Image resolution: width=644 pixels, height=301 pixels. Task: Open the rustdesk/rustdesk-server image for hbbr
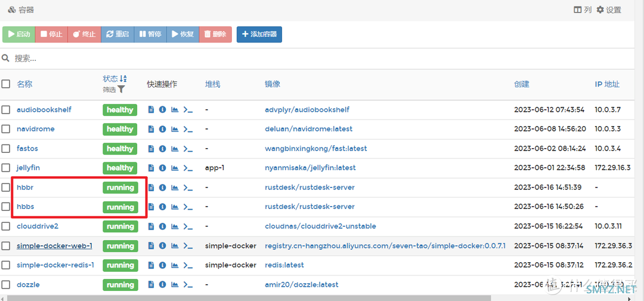309,188
